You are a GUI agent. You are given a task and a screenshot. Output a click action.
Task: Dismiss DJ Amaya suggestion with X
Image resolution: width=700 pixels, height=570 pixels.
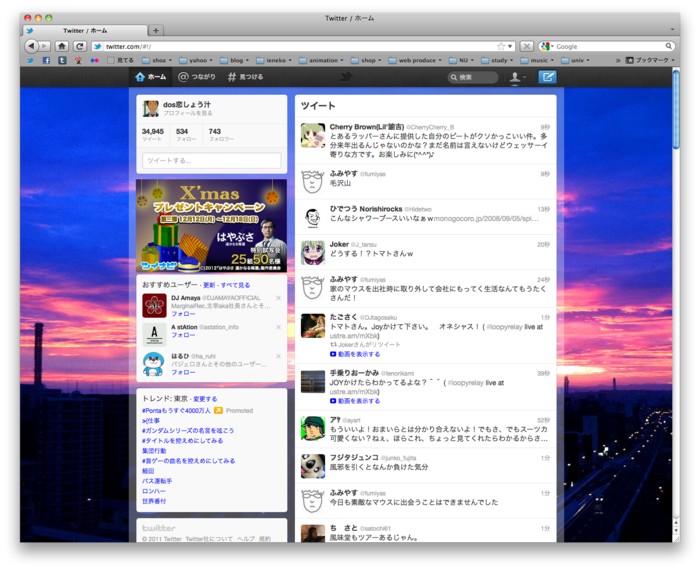tap(279, 298)
